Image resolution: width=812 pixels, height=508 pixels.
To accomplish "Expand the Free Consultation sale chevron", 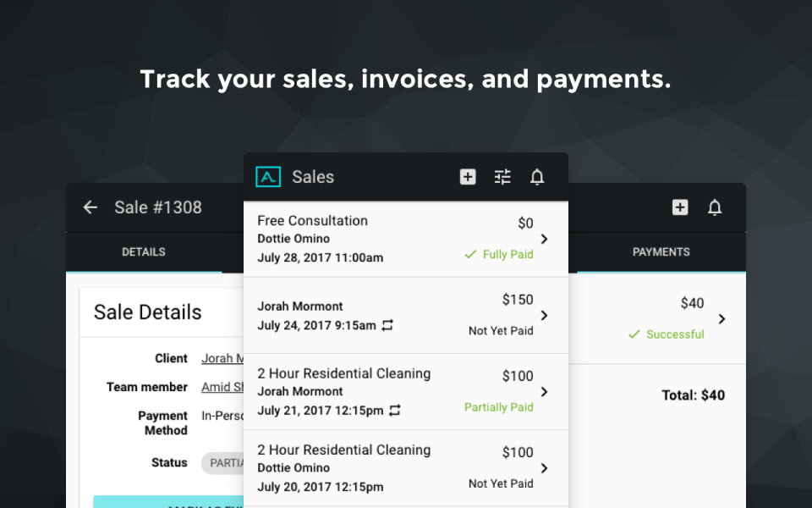I will 544,239.
